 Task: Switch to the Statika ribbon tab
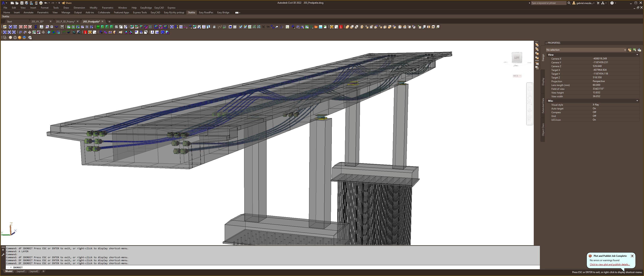(191, 13)
